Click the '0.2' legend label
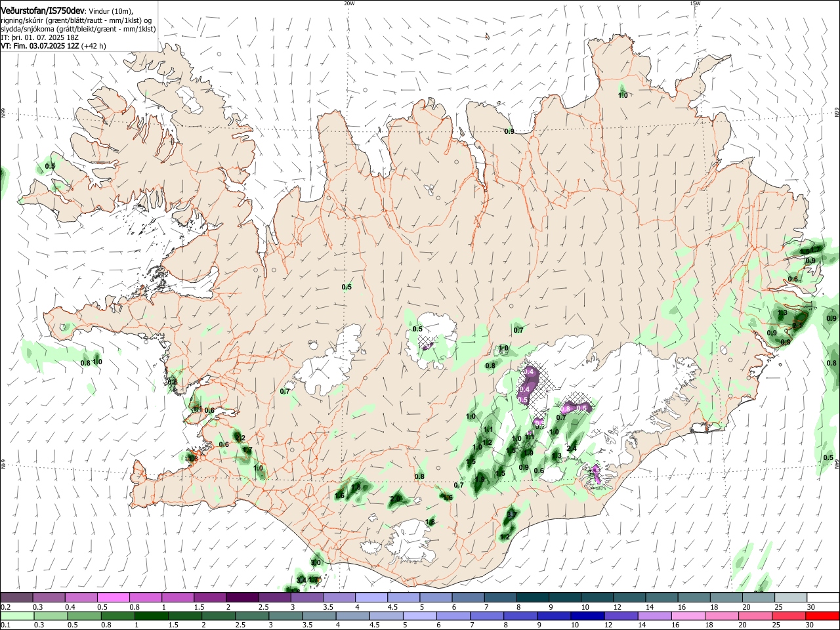This screenshot has height=630, width=840. tap(5, 607)
